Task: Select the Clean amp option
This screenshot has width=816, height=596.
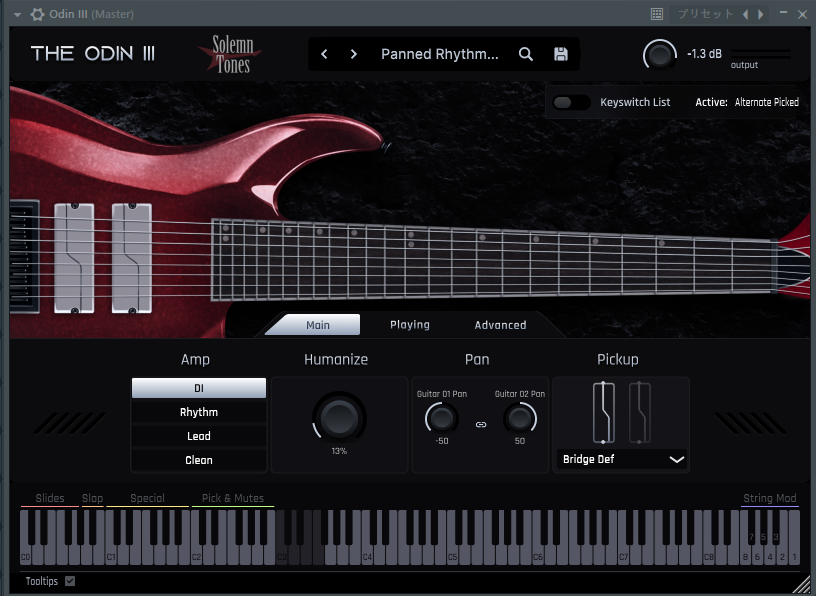Action: [x=199, y=460]
